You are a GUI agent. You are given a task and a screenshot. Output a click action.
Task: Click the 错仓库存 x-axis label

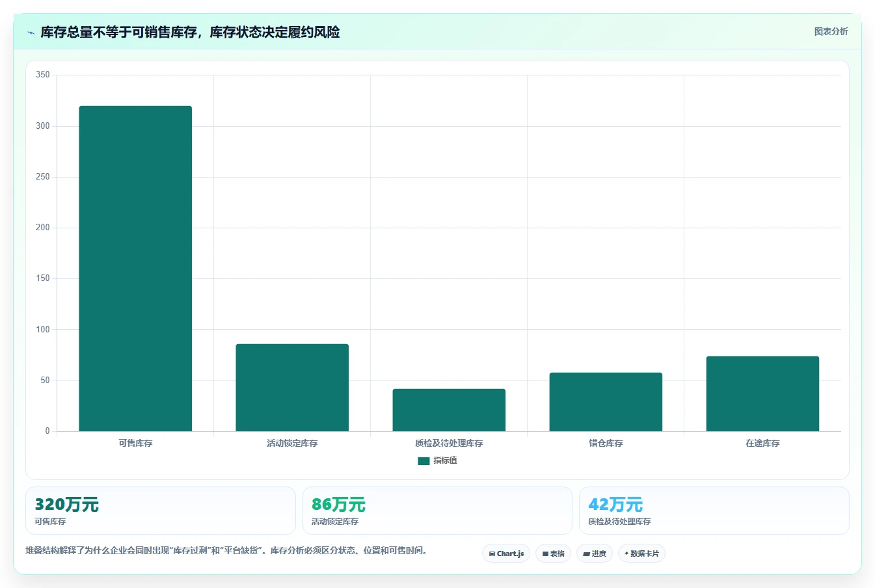606,443
